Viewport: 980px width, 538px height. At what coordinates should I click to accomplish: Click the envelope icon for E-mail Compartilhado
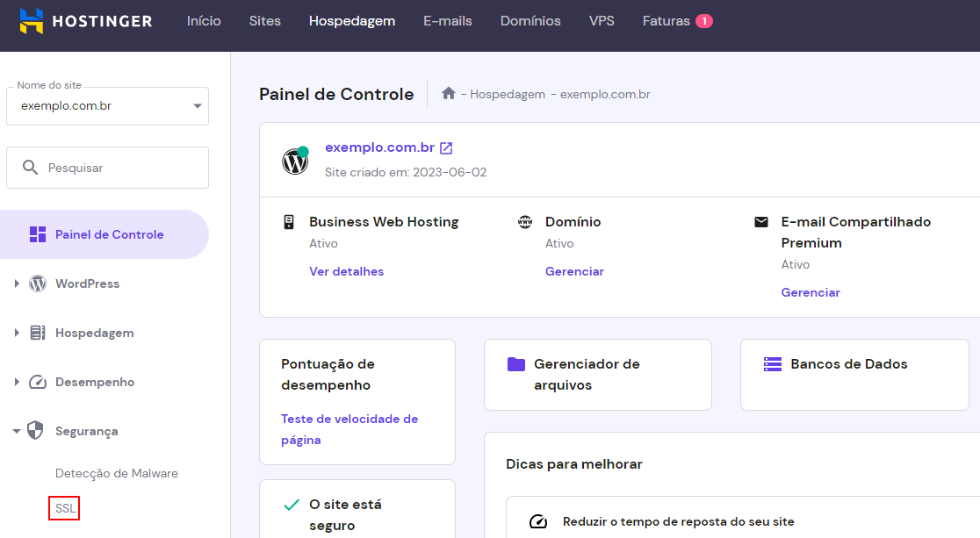(760, 221)
